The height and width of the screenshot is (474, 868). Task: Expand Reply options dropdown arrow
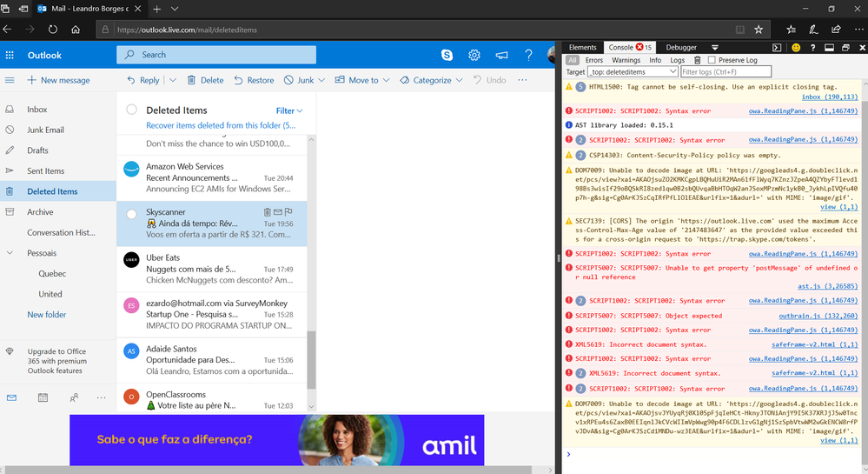point(173,80)
